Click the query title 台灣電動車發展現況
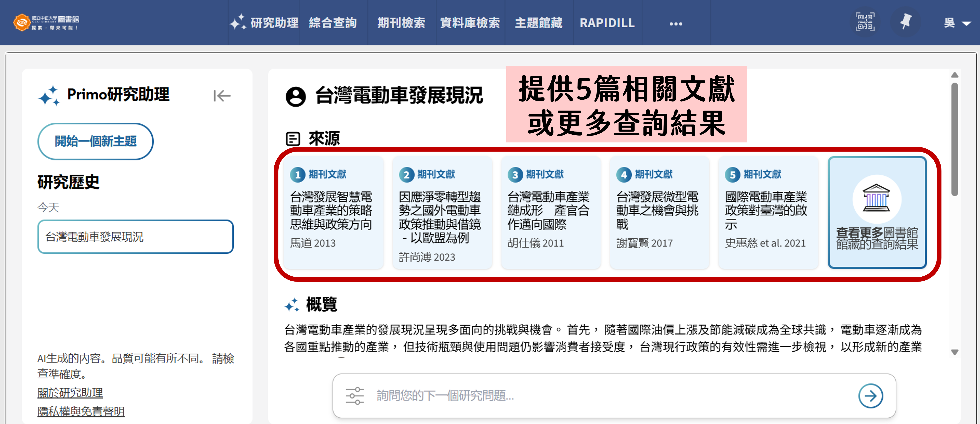 tap(399, 96)
